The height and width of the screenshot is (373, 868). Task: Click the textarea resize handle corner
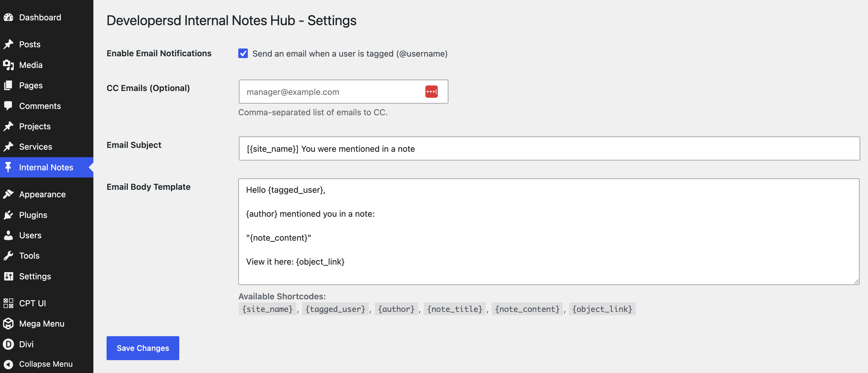coord(856,282)
